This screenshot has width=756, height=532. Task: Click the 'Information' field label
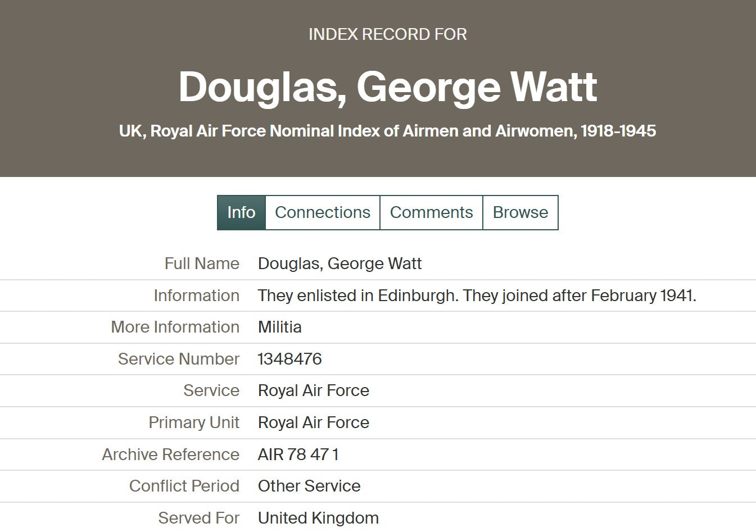click(197, 295)
